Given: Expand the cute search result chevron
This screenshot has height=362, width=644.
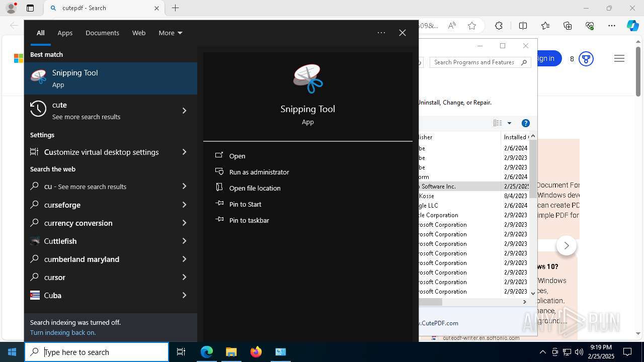Looking at the screenshot, I should pos(184,111).
